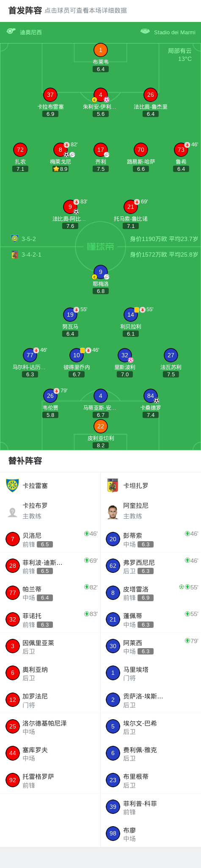Open substitute number 7 贝洛尼
Image resolution: width=201 pixels, height=868 pixels.
coord(50,539)
